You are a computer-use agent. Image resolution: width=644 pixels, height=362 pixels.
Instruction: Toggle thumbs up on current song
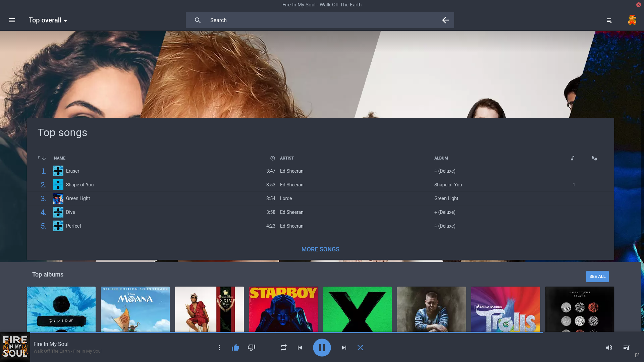(x=235, y=348)
